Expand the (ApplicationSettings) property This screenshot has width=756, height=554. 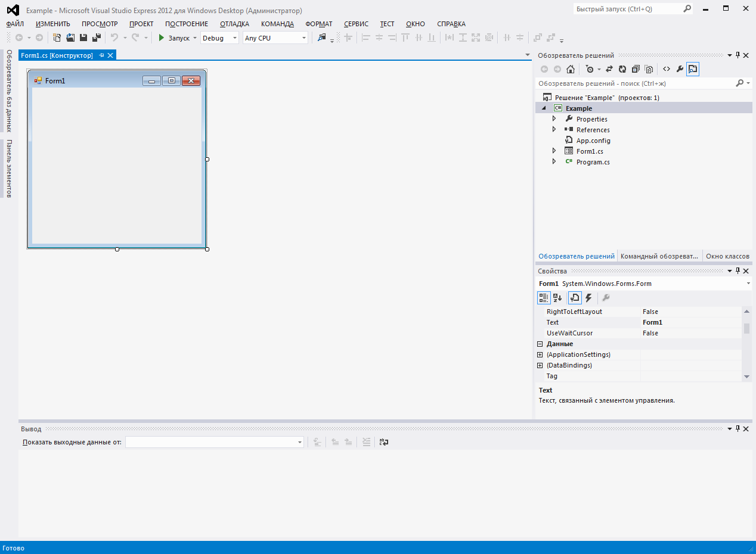pos(540,354)
